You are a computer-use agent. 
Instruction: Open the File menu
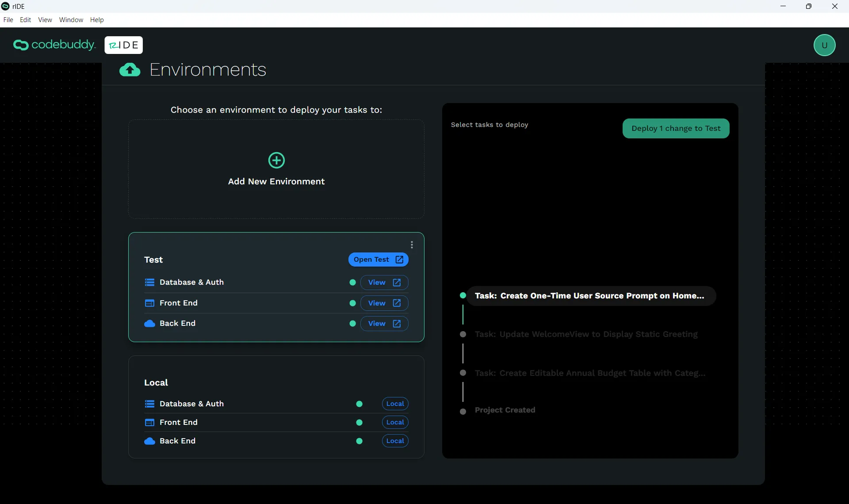click(x=8, y=20)
